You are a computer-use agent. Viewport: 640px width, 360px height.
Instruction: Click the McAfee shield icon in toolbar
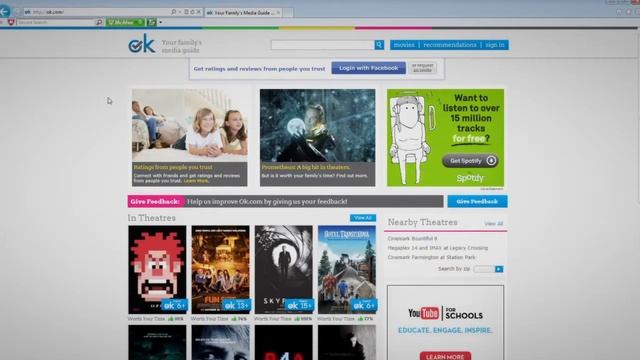point(11,22)
